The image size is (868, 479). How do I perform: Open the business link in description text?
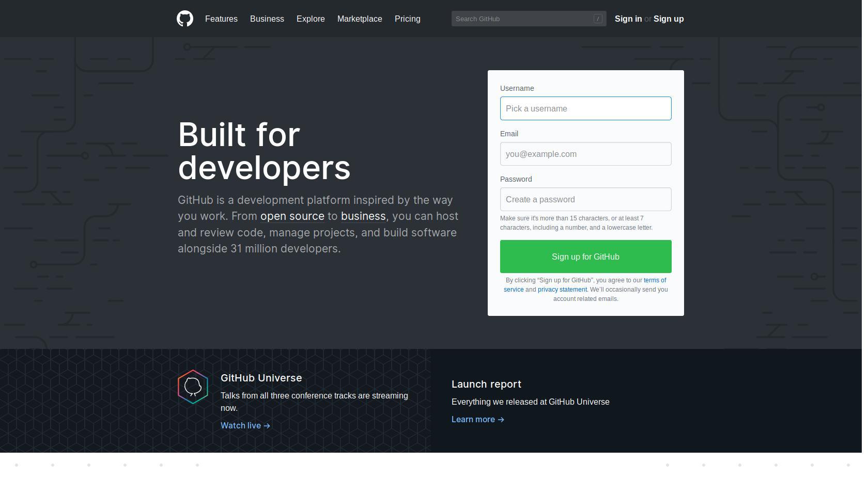[363, 216]
